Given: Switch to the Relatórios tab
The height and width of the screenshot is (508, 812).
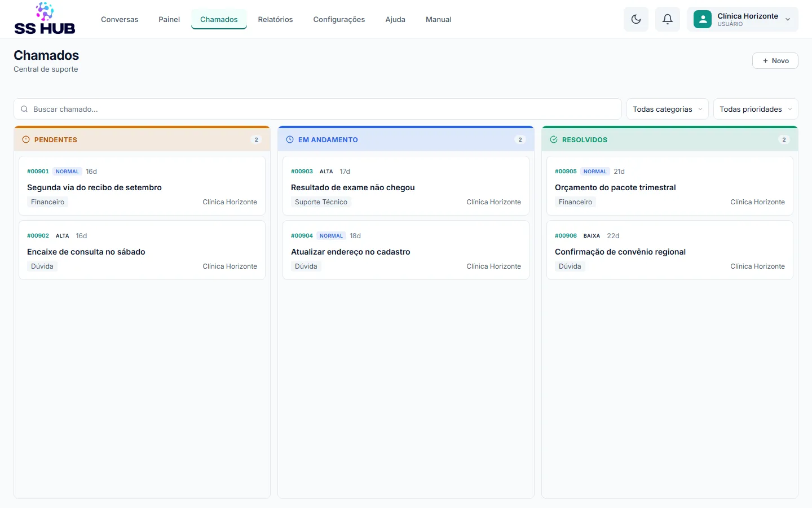Looking at the screenshot, I should [x=275, y=19].
